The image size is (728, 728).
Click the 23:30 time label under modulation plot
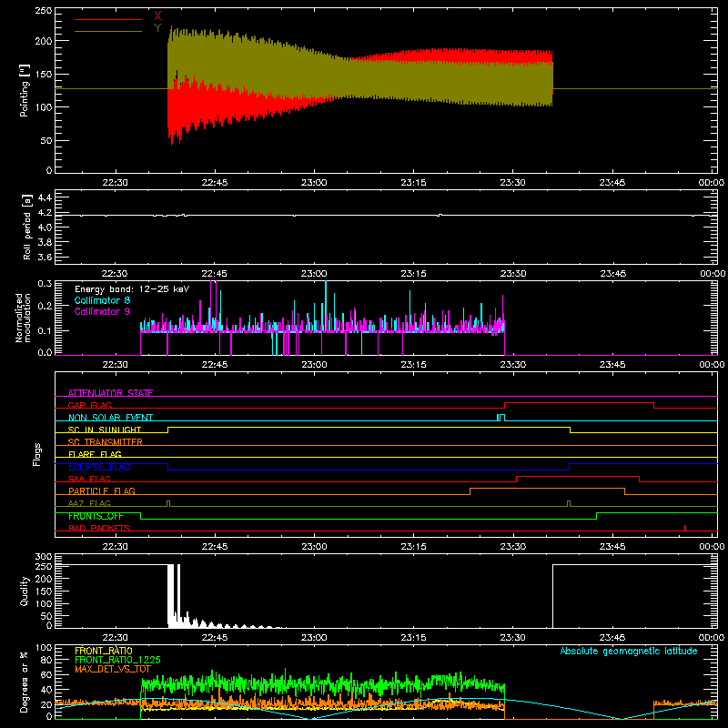(x=513, y=365)
